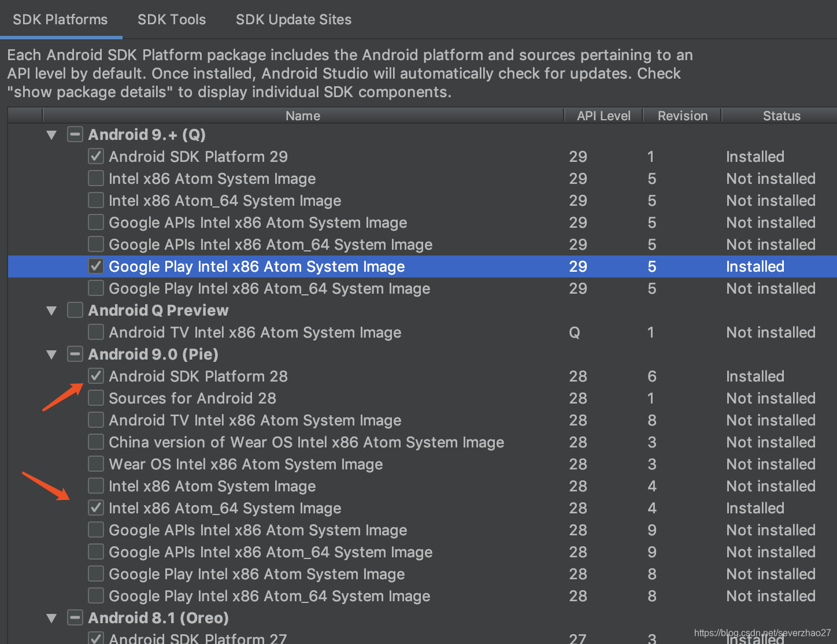Screen dimensions: 837x644
Task: Uncheck Google Play Intel x86 Atom API 29
Action: [x=96, y=267]
